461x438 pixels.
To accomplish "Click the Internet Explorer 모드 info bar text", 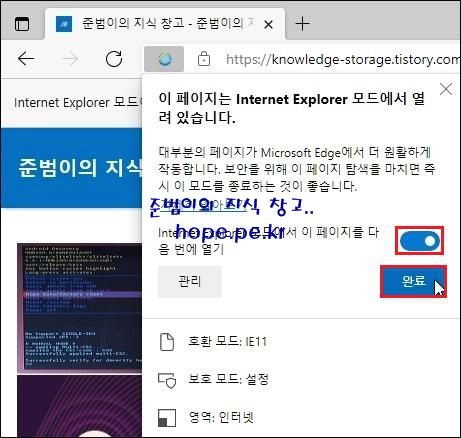I will pyautogui.click(x=78, y=102).
